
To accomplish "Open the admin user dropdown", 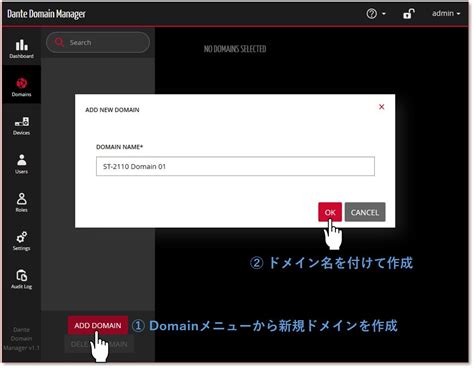I will pyautogui.click(x=446, y=13).
